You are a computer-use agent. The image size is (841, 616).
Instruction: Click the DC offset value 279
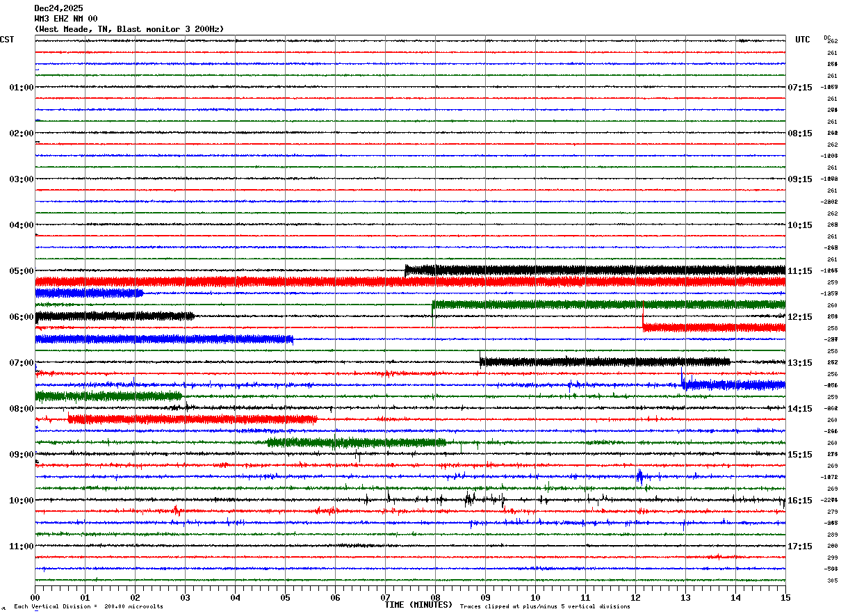(x=832, y=512)
